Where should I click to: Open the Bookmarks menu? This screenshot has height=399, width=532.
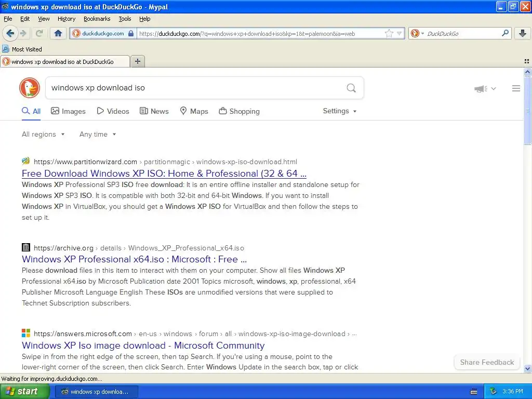pyautogui.click(x=97, y=19)
